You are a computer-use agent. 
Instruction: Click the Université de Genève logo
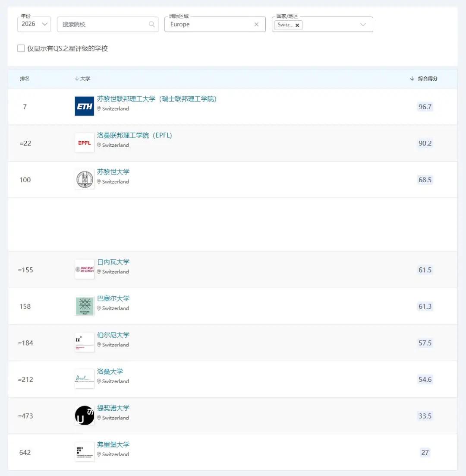point(84,269)
